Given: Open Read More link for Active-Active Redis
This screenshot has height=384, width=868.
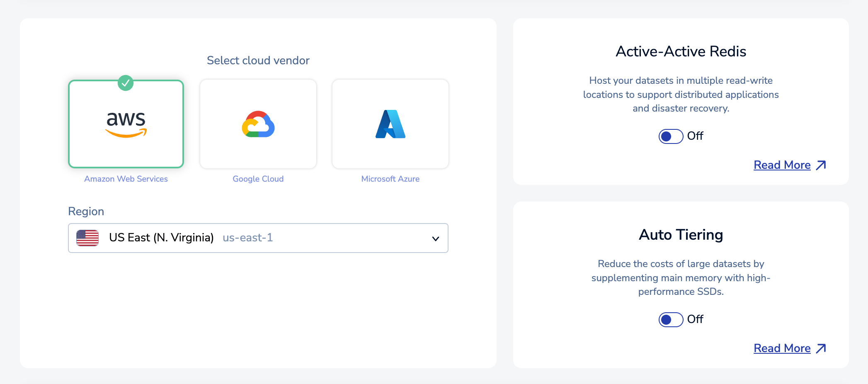Looking at the screenshot, I should coord(782,165).
